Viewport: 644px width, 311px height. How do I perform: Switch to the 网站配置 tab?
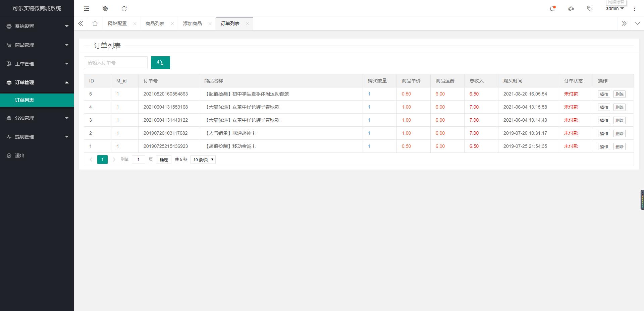coord(117,23)
